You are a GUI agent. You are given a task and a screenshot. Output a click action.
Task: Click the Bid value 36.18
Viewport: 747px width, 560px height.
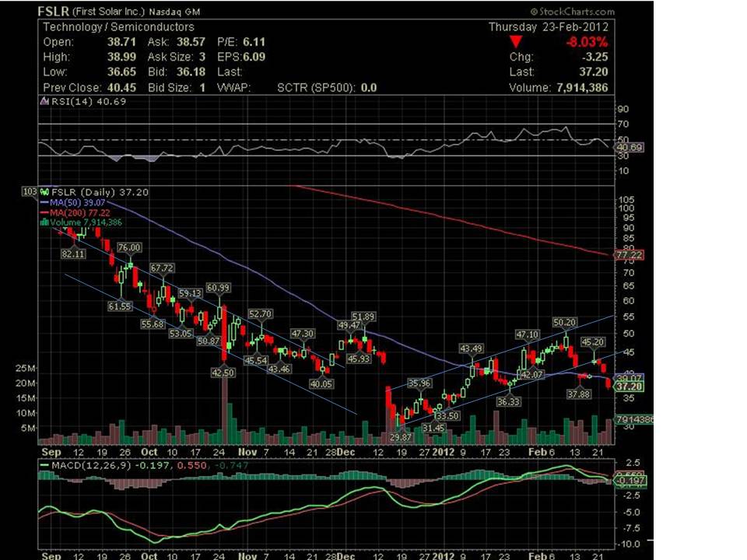point(191,72)
